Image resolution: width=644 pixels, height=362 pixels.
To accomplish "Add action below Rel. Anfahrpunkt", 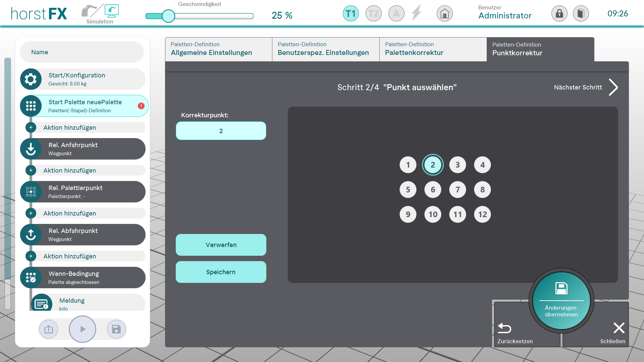I will pyautogui.click(x=31, y=170).
